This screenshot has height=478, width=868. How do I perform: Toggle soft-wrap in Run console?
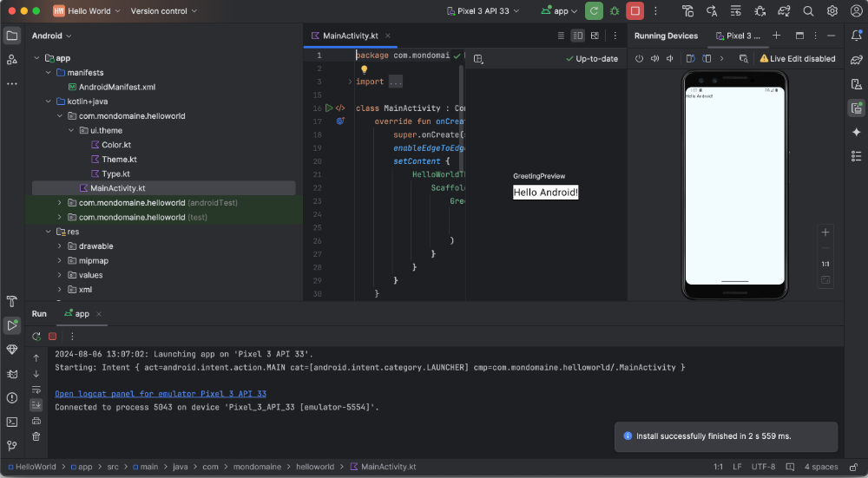pos(36,390)
